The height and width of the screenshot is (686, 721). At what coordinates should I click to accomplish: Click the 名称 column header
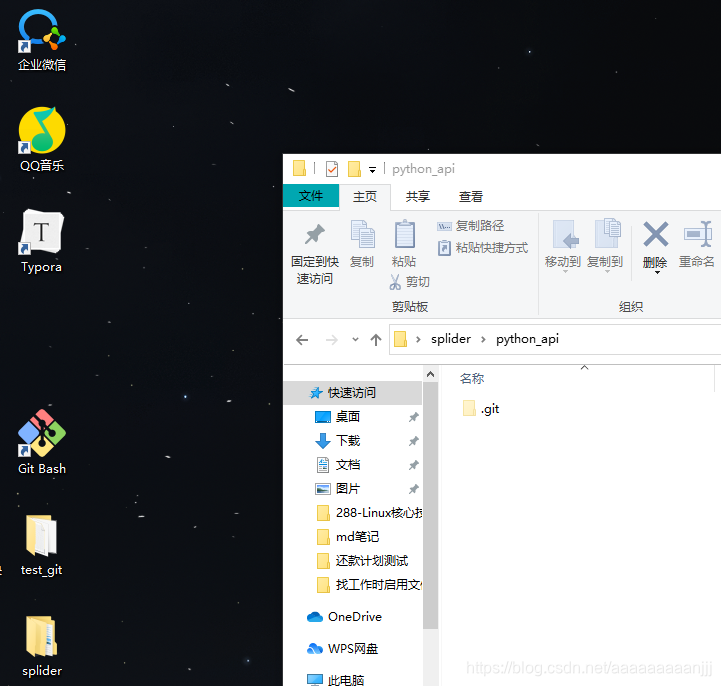tap(472, 378)
